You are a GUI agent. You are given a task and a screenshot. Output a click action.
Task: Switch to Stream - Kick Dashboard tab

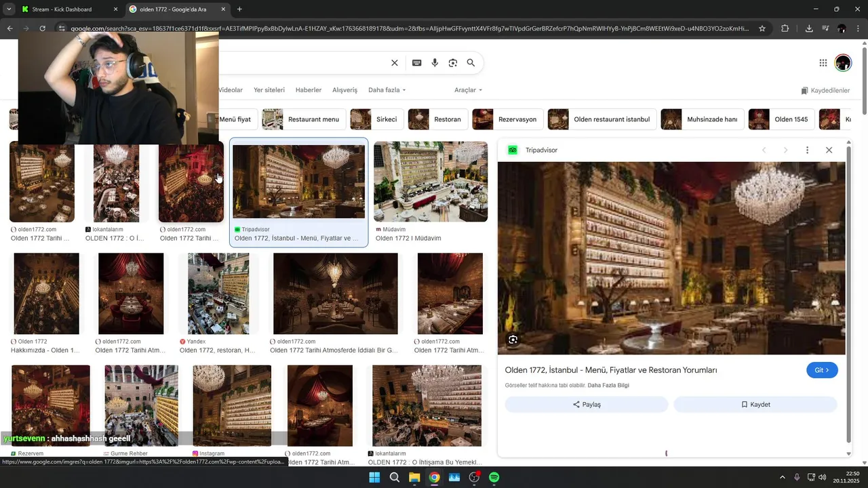68,9
